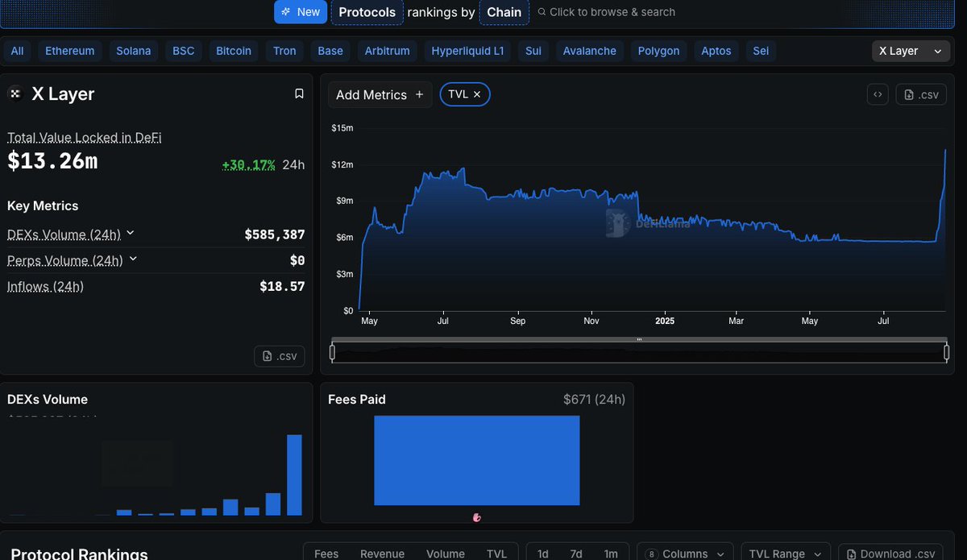
Task: Open the TVL Range dropdown
Action: point(785,554)
